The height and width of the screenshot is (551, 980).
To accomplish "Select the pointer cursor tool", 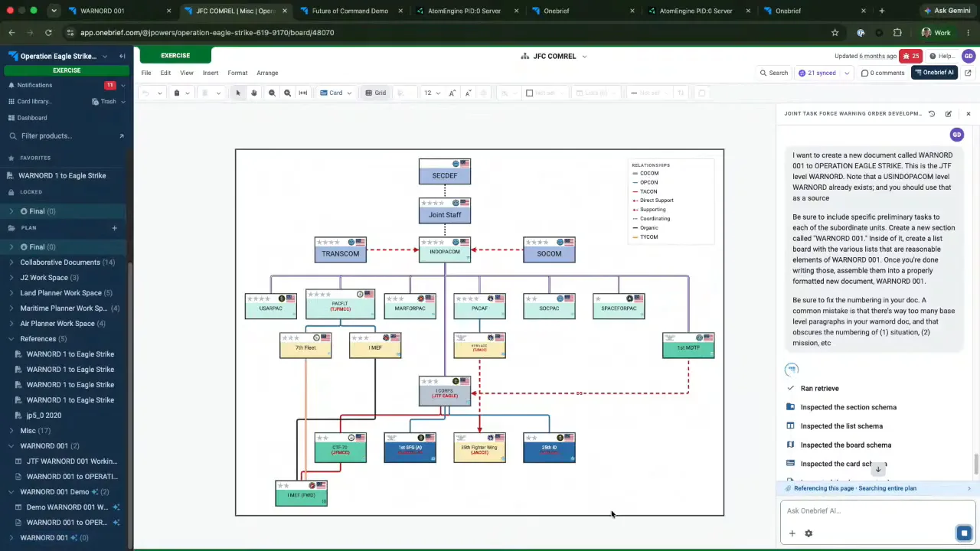I will point(238,93).
